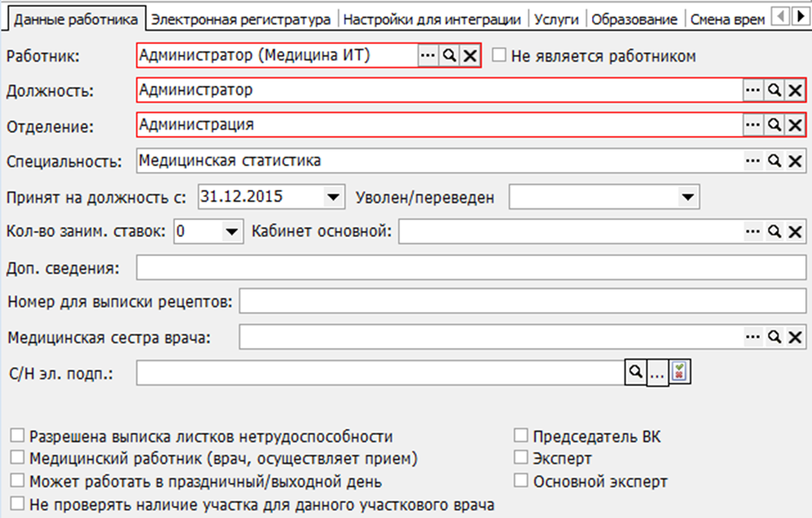Enable the Основной эксперт checkbox
The image size is (812, 518).
tap(521, 481)
